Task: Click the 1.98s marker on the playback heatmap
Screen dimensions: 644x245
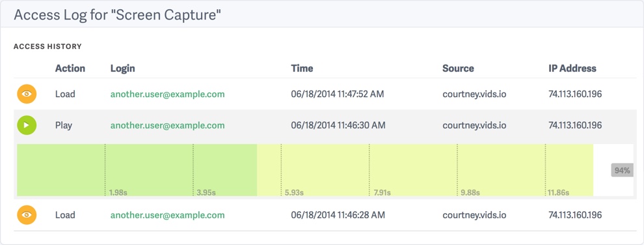Action: [x=118, y=192]
